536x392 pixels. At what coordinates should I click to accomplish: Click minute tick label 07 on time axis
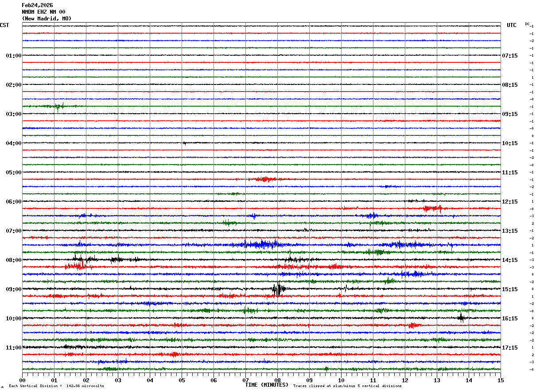[245, 380]
